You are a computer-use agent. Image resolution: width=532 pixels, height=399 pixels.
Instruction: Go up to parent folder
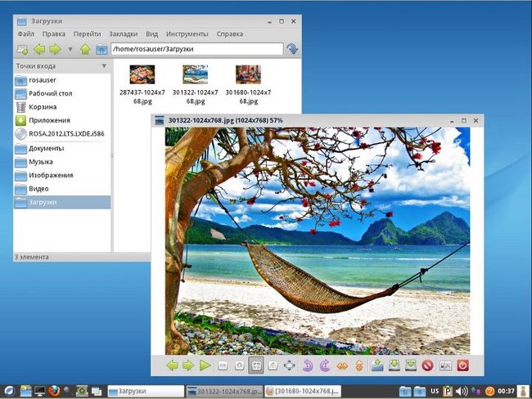coord(85,49)
